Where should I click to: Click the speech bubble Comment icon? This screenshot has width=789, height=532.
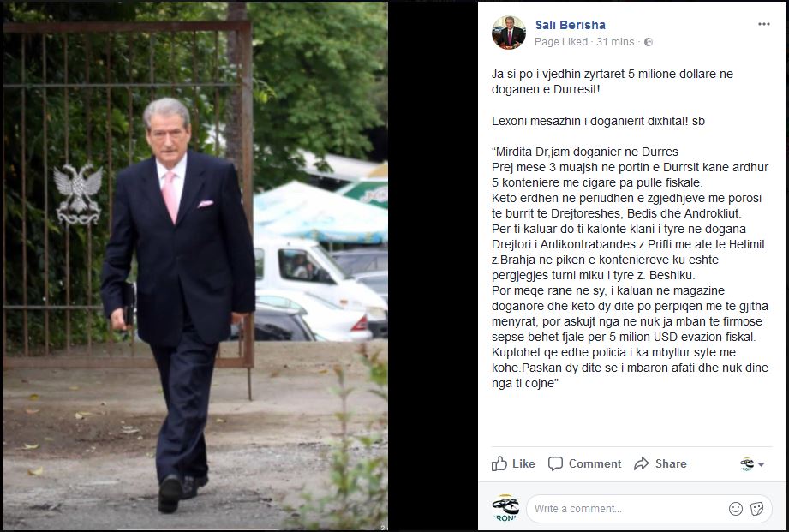tap(555, 463)
